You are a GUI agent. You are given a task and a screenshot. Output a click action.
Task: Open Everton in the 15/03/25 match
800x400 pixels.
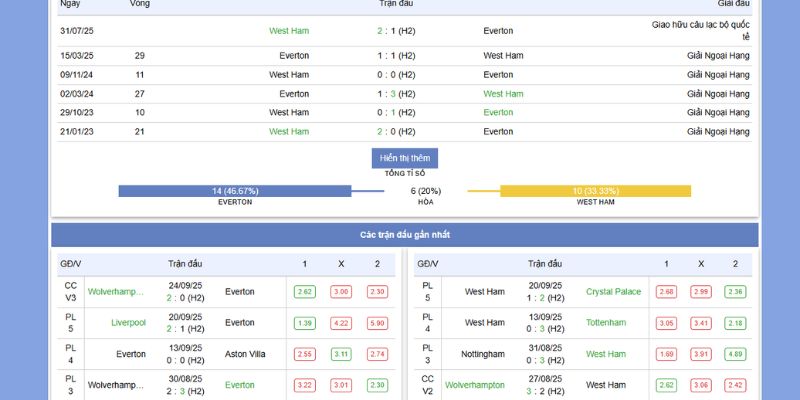294,56
